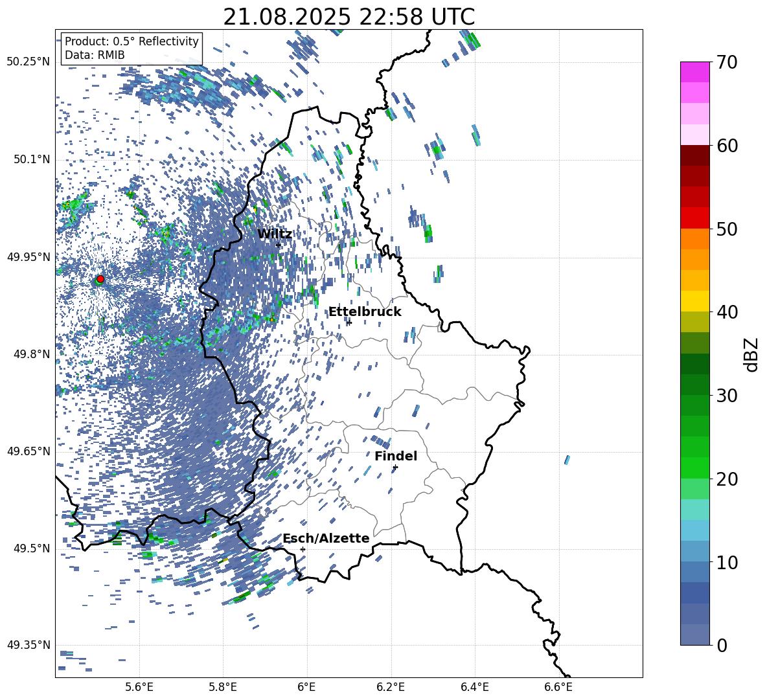Screen dimensions: 767x700
Task: Click the yellow colorbar segment just above 40
Action: tap(694, 301)
